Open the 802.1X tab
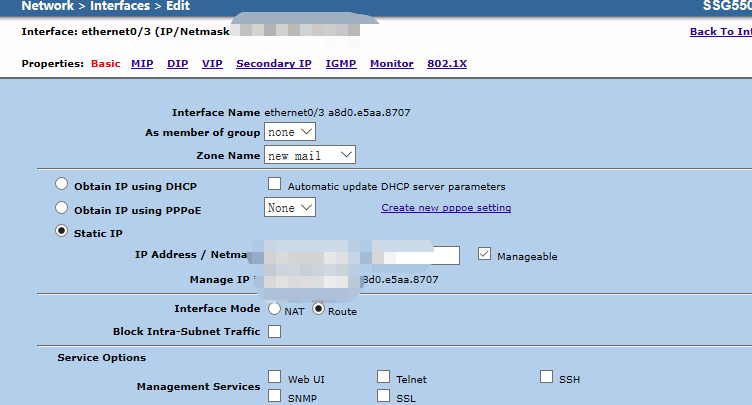 [x=447, y=64]
